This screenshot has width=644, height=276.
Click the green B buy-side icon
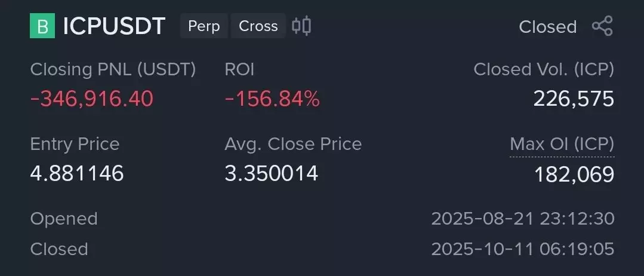coord(42,26)
